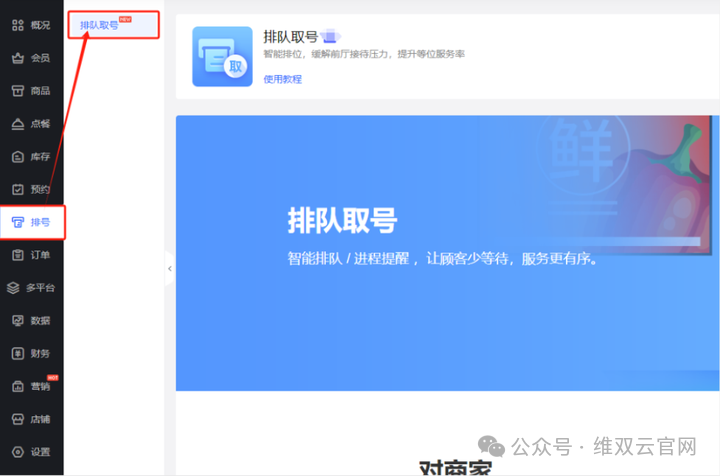Click the 财务 menu label

coord(40,353)
